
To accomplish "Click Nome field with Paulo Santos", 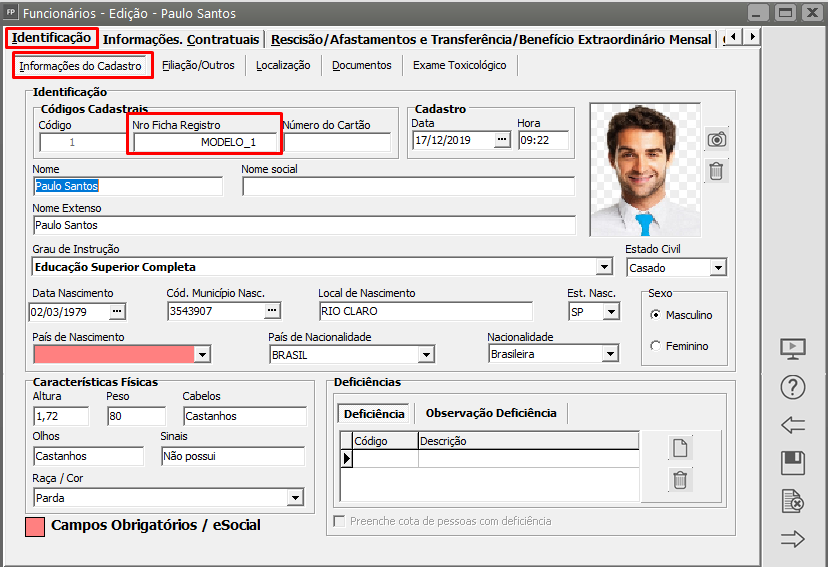I will 128,186.
